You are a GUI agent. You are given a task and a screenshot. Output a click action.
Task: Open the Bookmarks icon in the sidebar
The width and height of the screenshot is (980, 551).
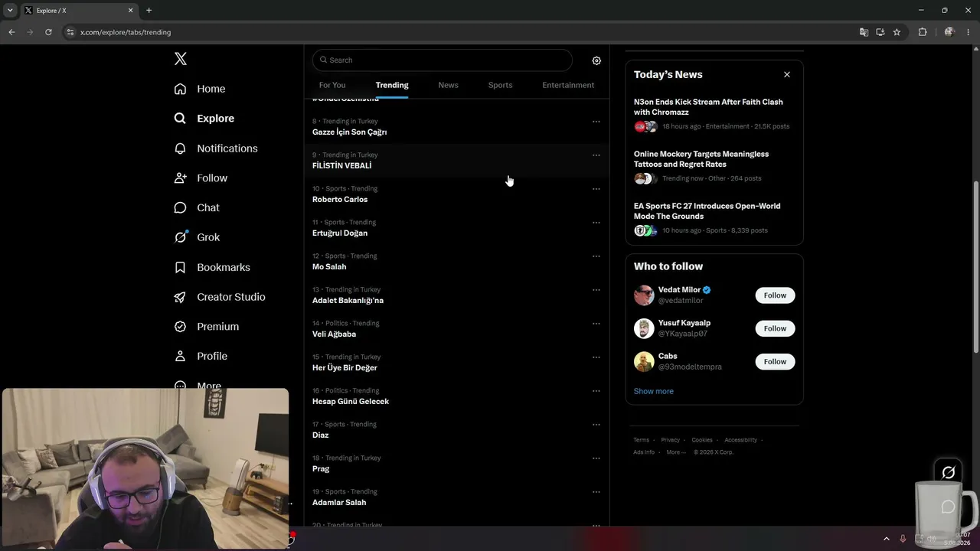tap(180, 267)
